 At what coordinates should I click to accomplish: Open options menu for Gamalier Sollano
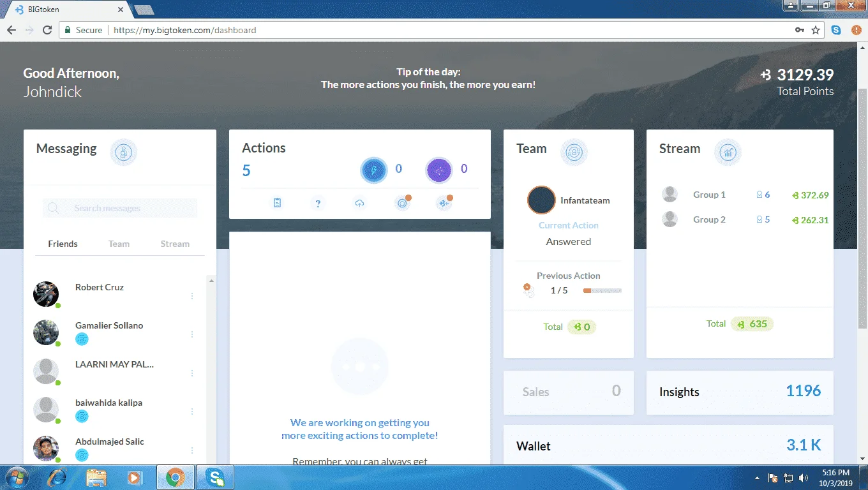coord(192,334)
